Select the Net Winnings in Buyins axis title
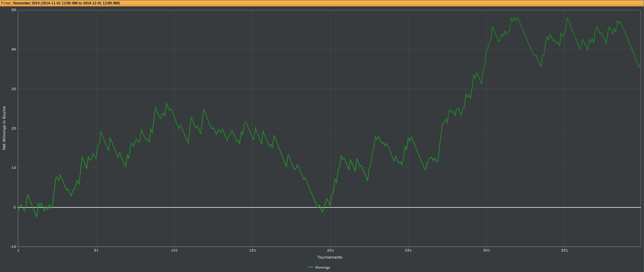 pos(4,128)
